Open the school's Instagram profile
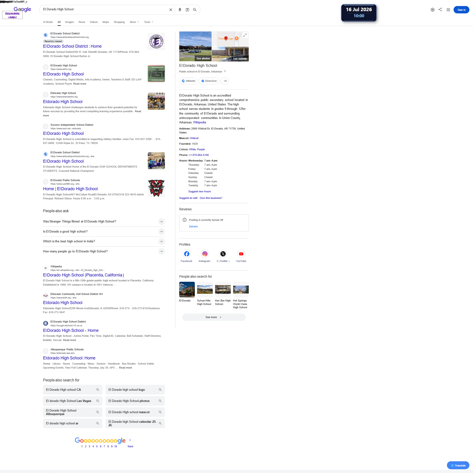Image resolution: width=476 pixels, height=473 pixels. (x=206, y=255)
